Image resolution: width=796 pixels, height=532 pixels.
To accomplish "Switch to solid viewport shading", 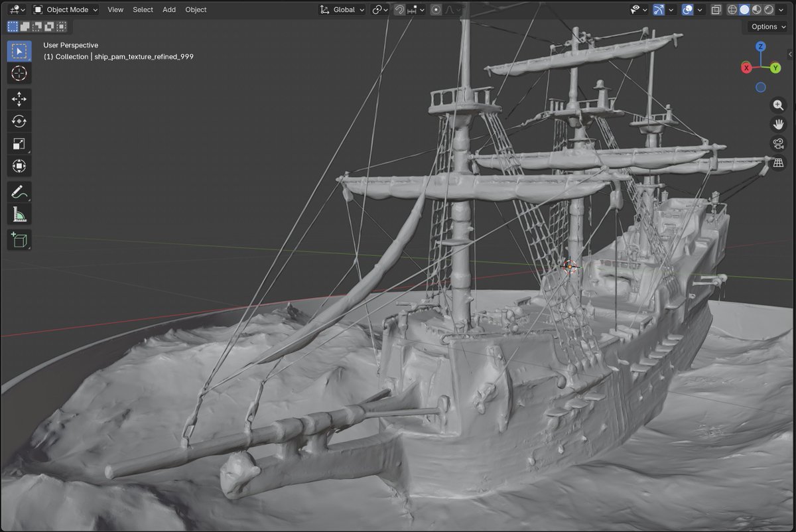I will click(x=744, y=10).
